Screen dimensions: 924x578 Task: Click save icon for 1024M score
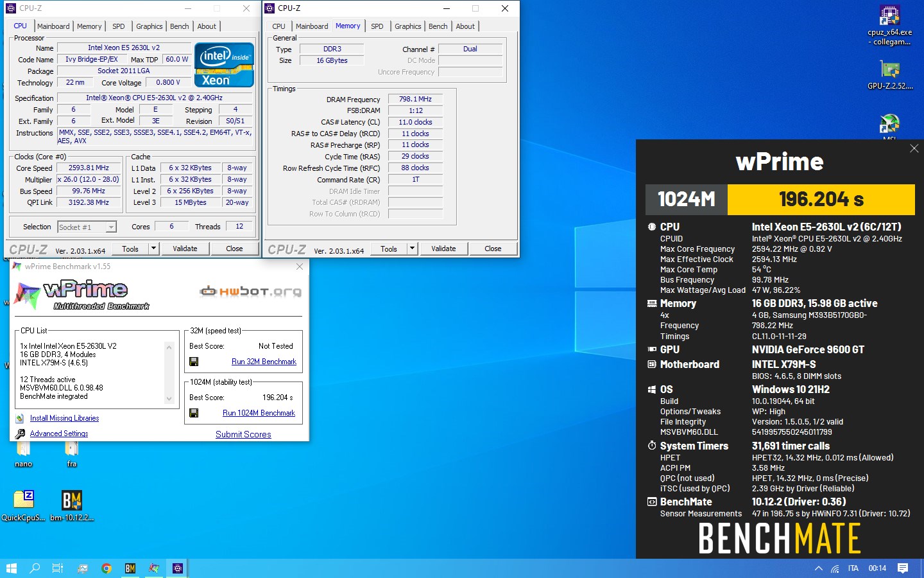click(194, 413)
